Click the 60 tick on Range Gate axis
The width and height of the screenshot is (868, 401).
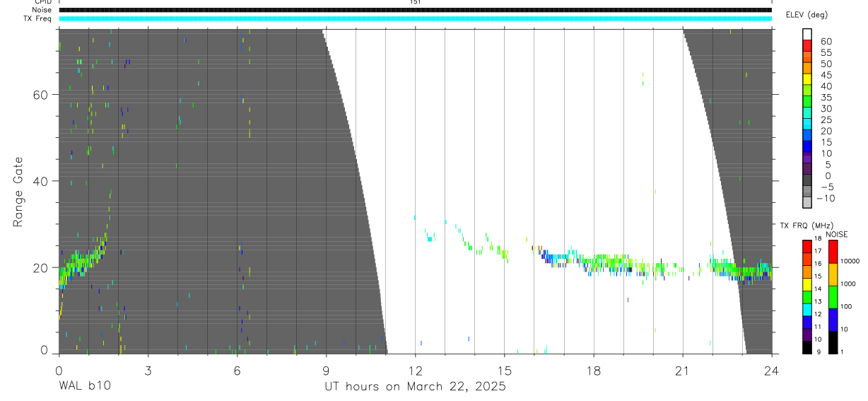click(x=41, y=95)
